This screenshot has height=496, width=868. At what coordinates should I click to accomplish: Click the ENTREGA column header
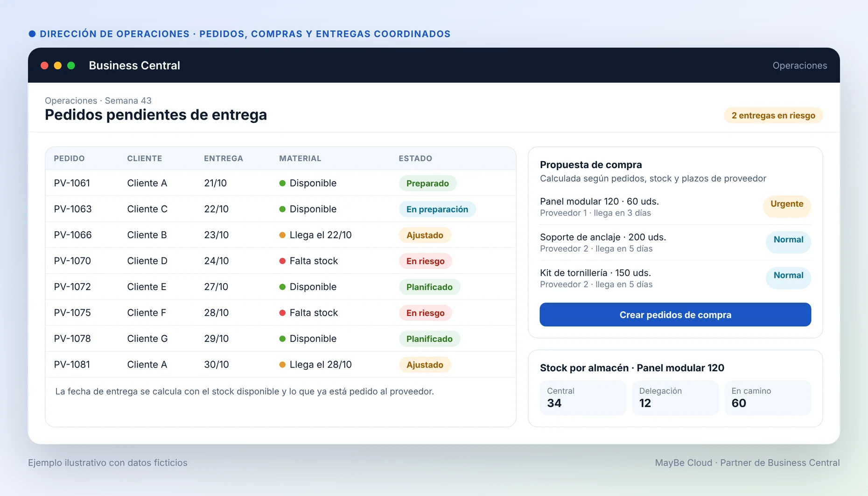224,158
